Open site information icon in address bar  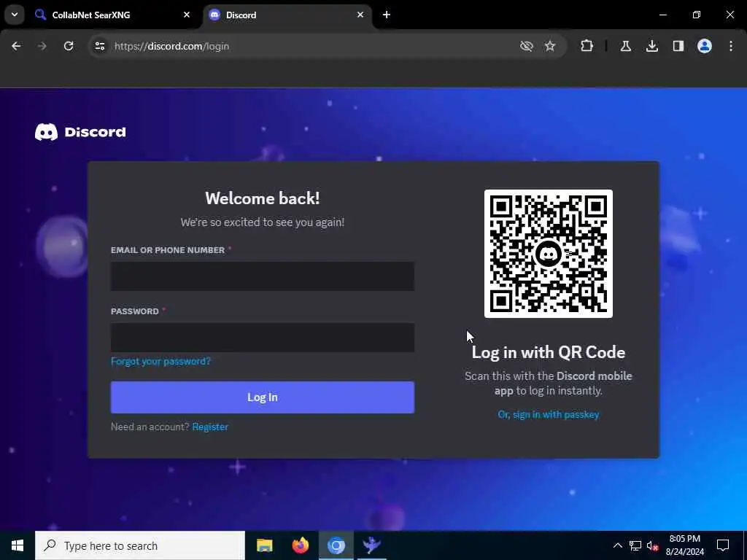coord(99,46)
